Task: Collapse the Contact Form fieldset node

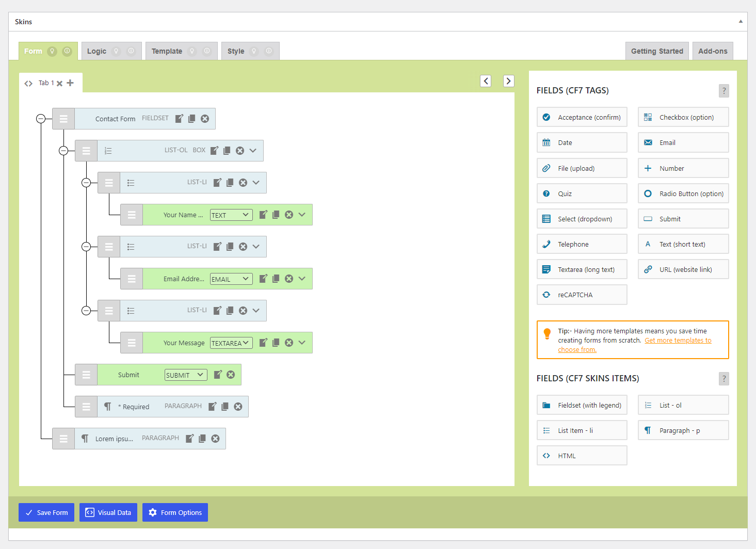Action: (x=41, y=119)
